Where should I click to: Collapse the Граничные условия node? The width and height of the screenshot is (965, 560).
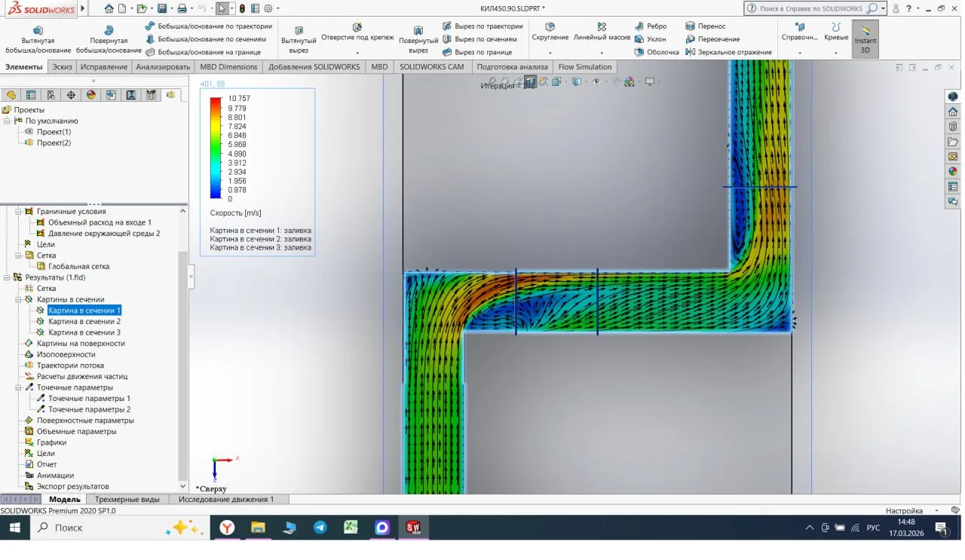click(x=18, y=212)
